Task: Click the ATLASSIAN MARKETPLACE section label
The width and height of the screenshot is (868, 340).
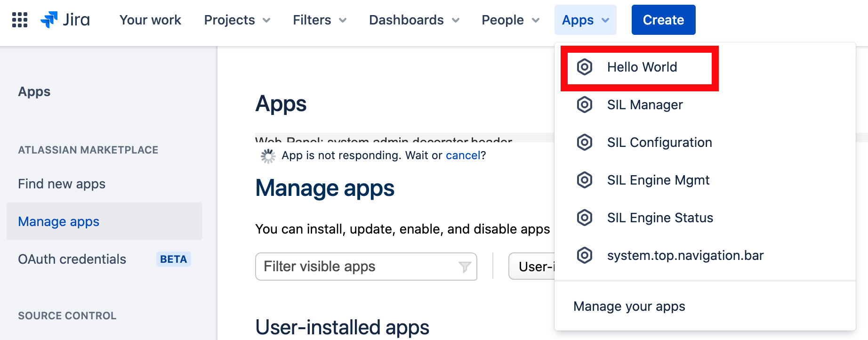Action: click(88, 150)
